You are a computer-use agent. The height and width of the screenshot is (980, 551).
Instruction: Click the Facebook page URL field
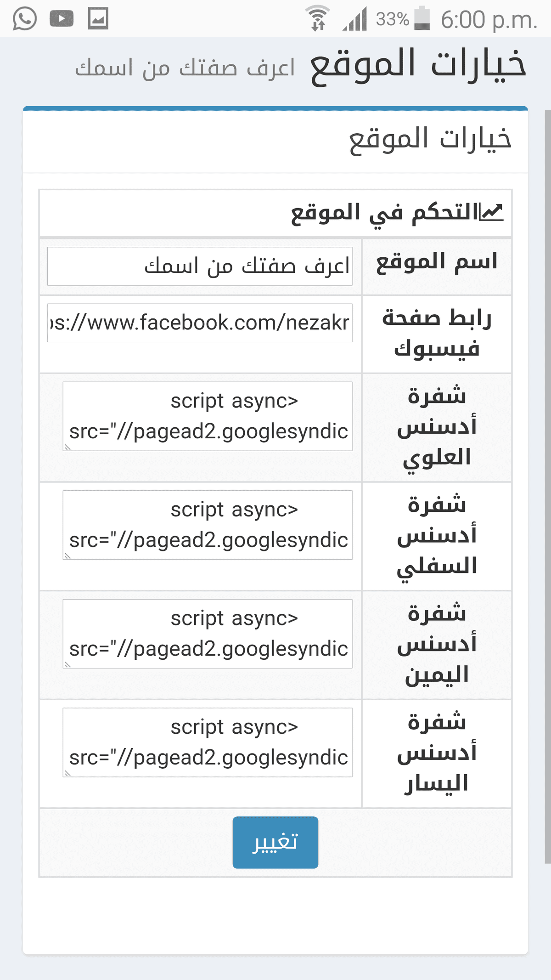(200, 323)
